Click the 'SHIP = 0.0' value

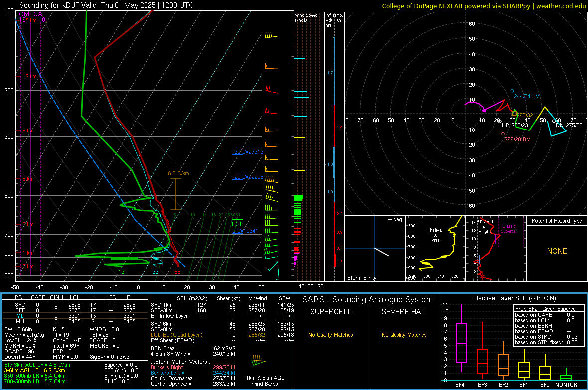[117, 381]
